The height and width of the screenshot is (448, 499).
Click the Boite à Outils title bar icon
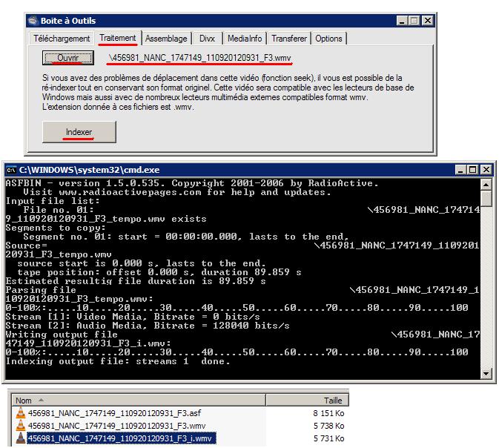[34, 20]
